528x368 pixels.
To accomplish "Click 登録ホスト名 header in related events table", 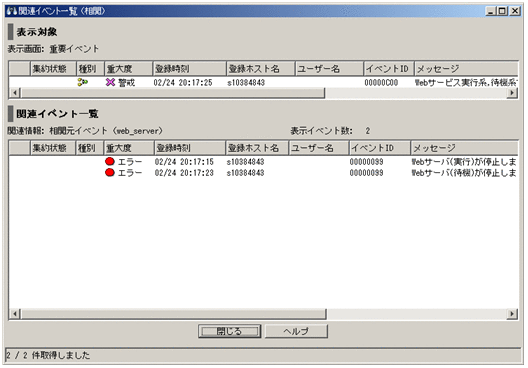I will tap(257, 148).
